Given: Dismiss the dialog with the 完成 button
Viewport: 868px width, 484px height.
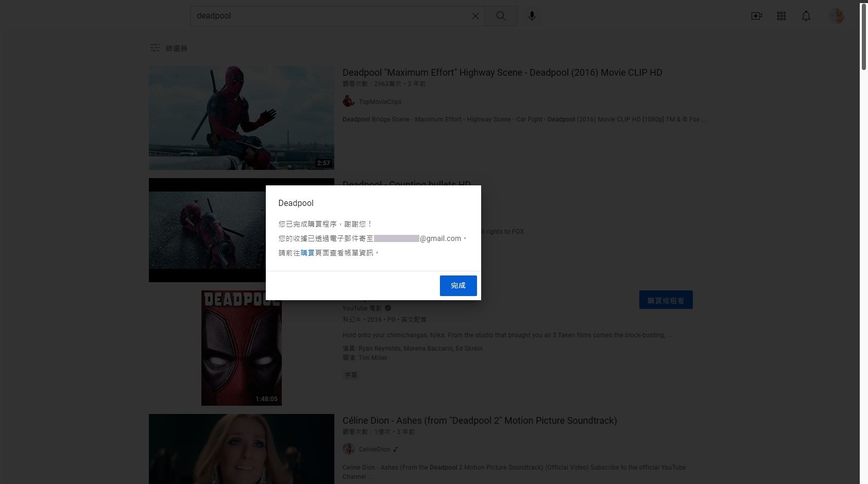Looking at the screenshot, I should point(458,285).
